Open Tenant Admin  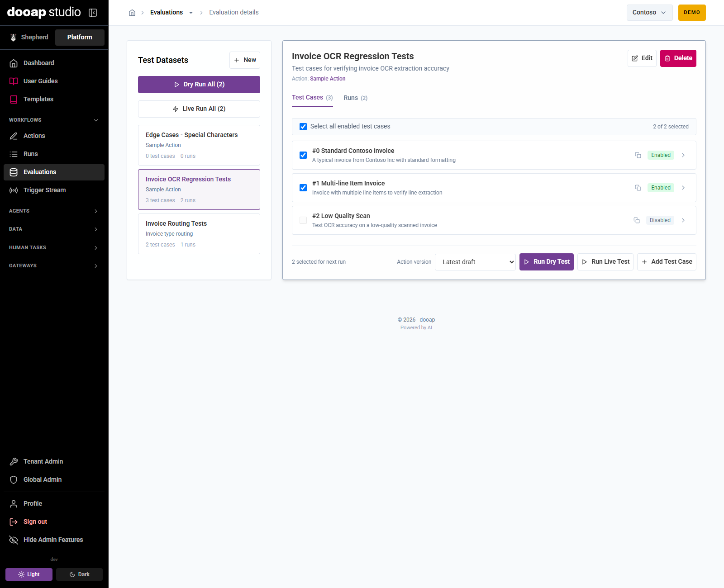tap(54, 461)
